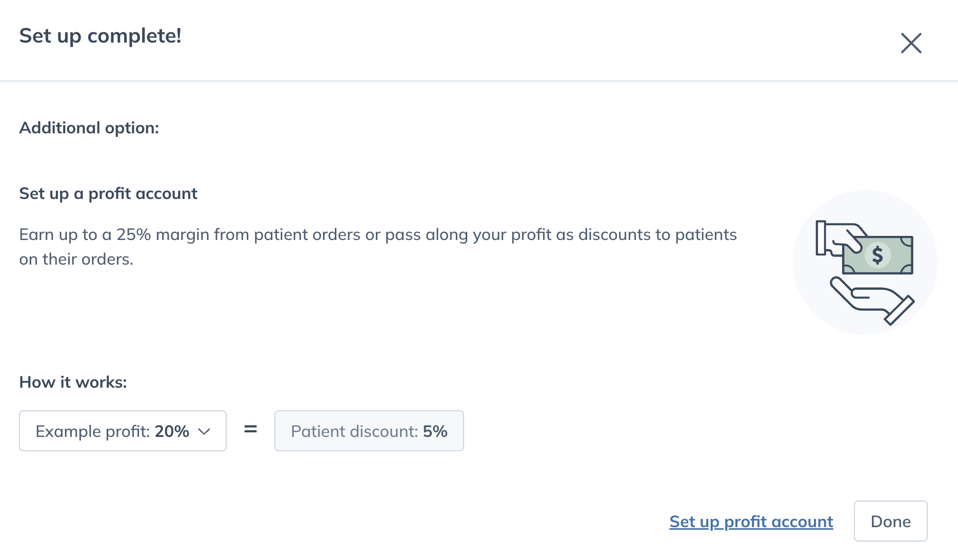Screen dimensions: 958x560
Task: Click the receiving hand at bottom of illustration
Action: click(872, 301)
